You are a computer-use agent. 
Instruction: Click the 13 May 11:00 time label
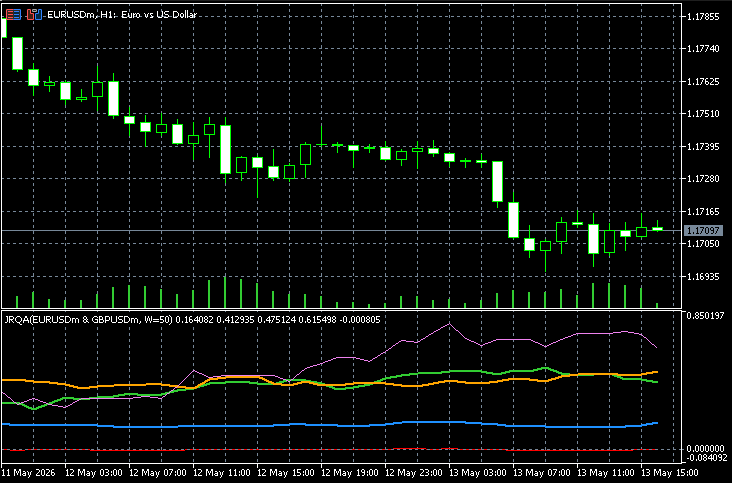click(605, 473)
